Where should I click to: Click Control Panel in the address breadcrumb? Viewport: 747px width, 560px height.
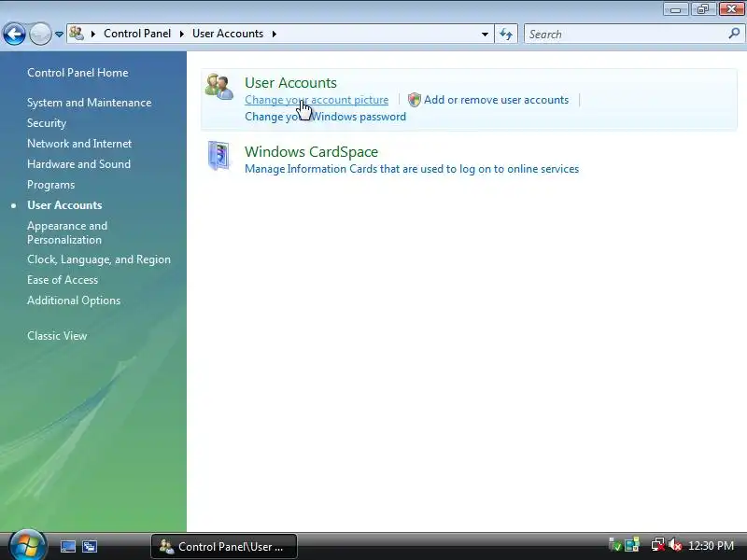pyautogui.click(x=137, y=34)
